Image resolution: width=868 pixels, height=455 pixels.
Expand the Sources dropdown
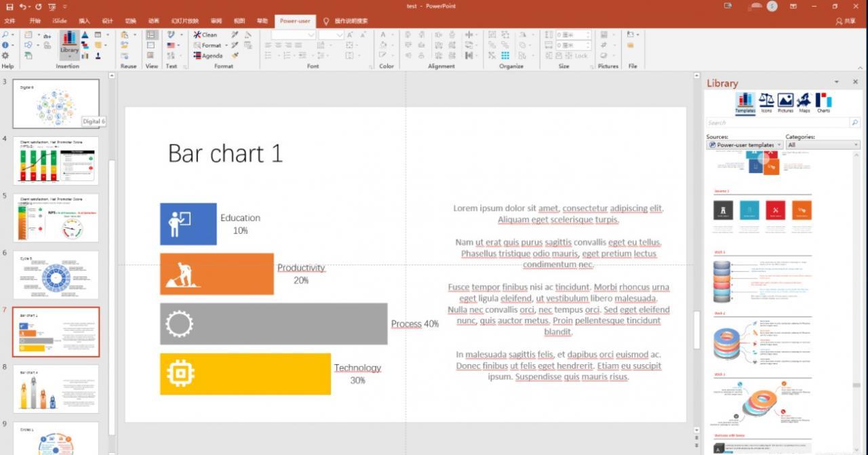coord(779,145)
